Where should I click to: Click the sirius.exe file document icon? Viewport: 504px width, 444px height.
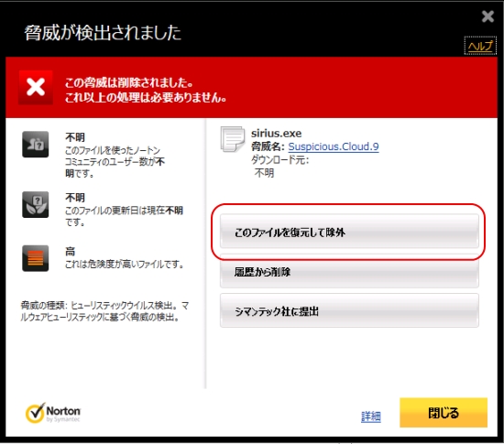point(232,138)
